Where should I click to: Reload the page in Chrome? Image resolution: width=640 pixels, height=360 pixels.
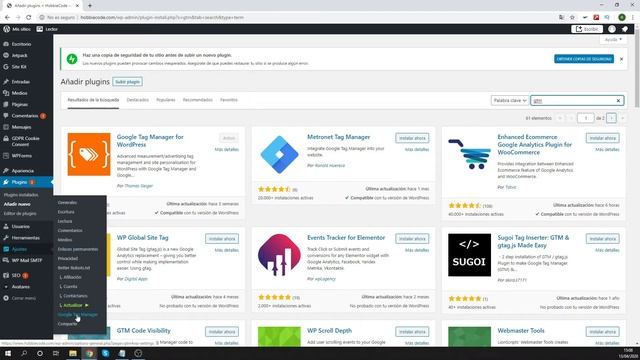click(x=29, y=18)
